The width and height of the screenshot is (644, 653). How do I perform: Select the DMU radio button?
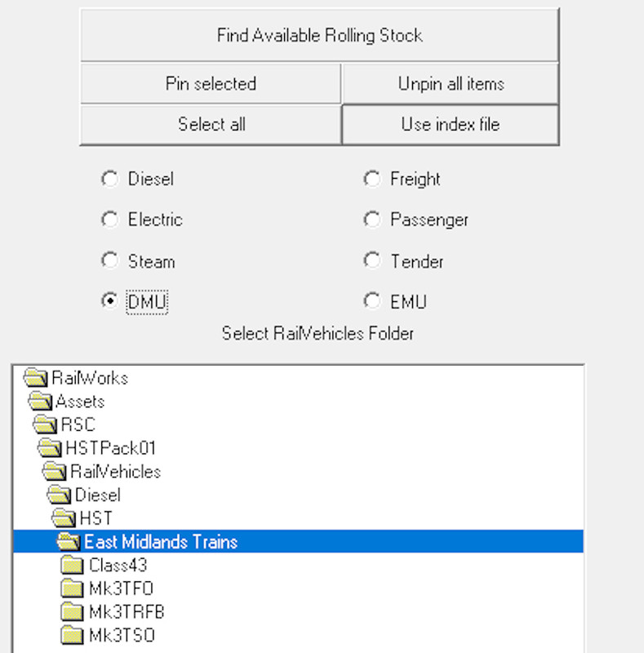pos(110,300)
